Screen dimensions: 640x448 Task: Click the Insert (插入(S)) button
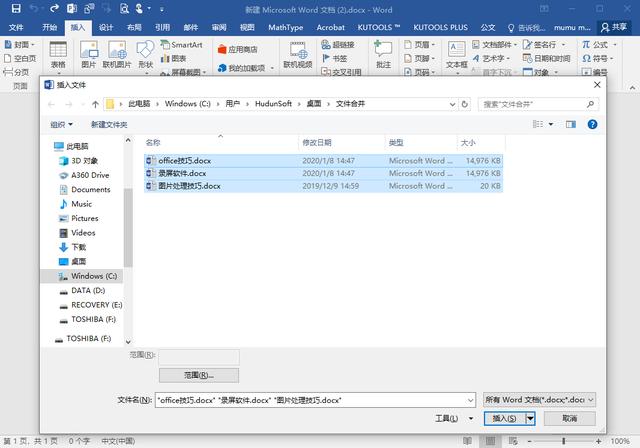coord(504,419)
